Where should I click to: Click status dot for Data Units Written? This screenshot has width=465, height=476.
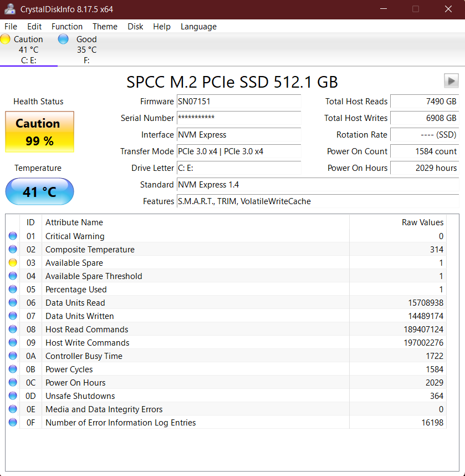click(x=13, y=316)
